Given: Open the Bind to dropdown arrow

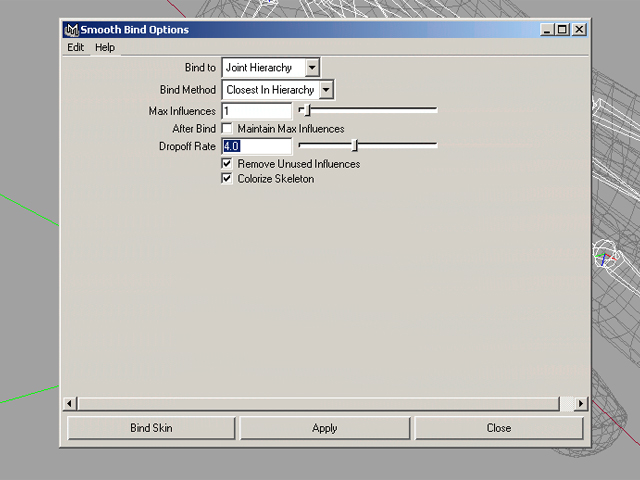Looking at the screenshot, I should [x=312, y=67].
